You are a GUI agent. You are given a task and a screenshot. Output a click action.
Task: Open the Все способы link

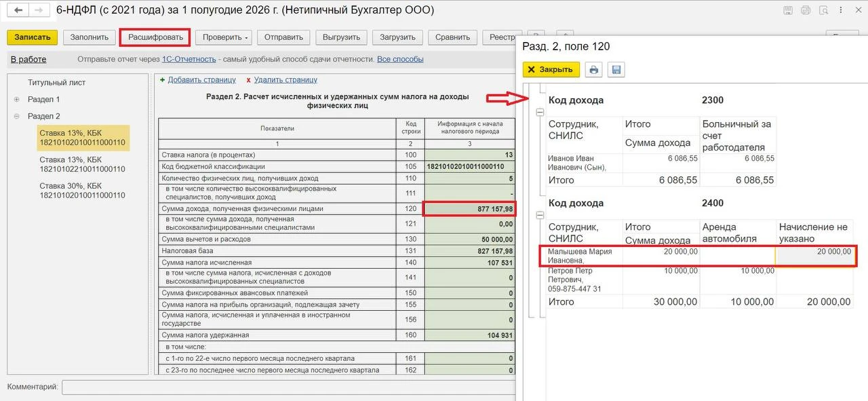tap(400, 59)
